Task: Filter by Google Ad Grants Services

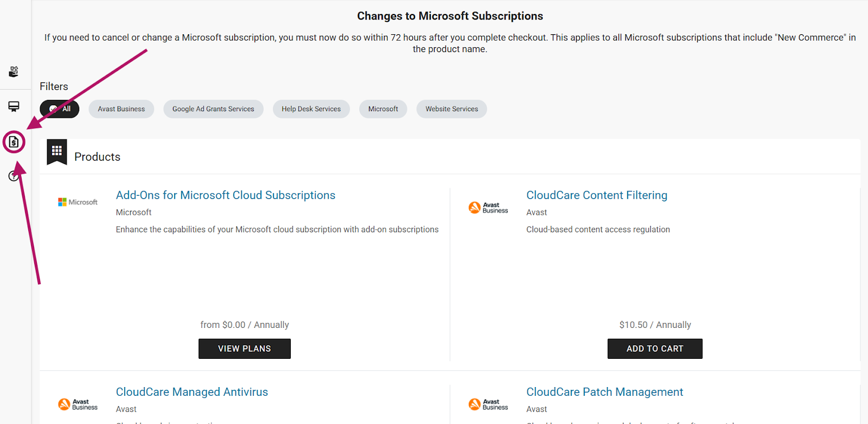Action: 213,109
